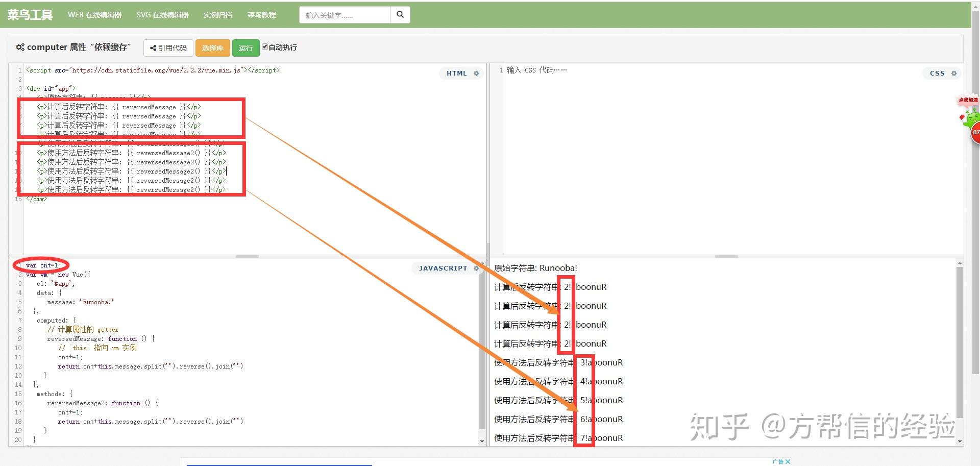Click the gears icon beside the page title
The height and width of the screenshot is (466, 980).
tap(20, 47)
